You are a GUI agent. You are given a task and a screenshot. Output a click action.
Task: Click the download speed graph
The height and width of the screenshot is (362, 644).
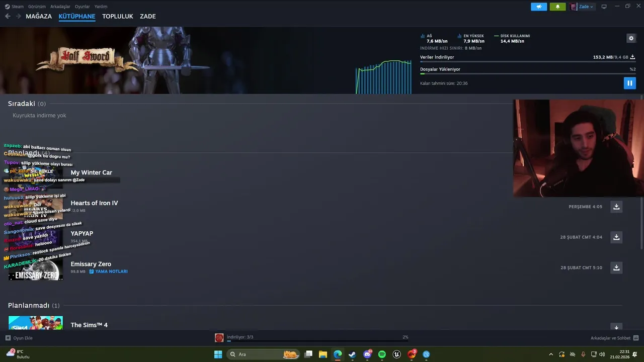[x=384, y=76]
